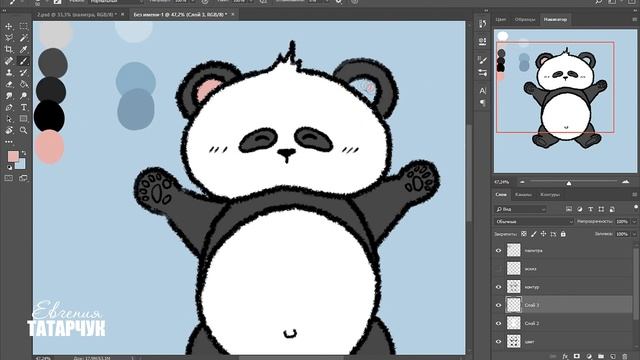Toggle lock transparent pixels
The width and height of the screenshot is (640, 360).
tap(524, 234)
